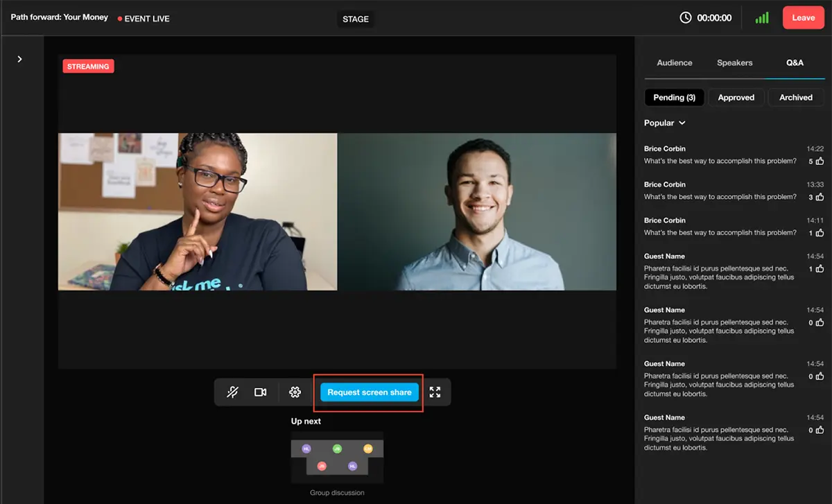Show Approved questions

[x=736, y=98]
